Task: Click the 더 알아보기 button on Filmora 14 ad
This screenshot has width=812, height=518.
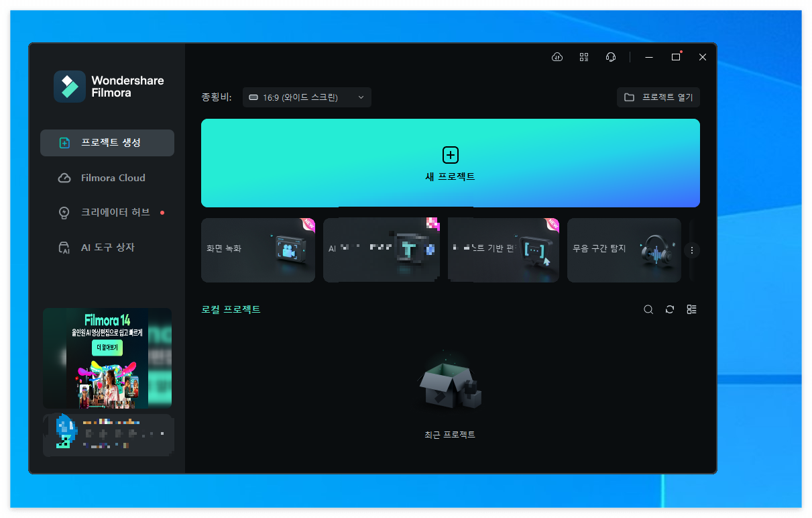Action: pos(107,348)
